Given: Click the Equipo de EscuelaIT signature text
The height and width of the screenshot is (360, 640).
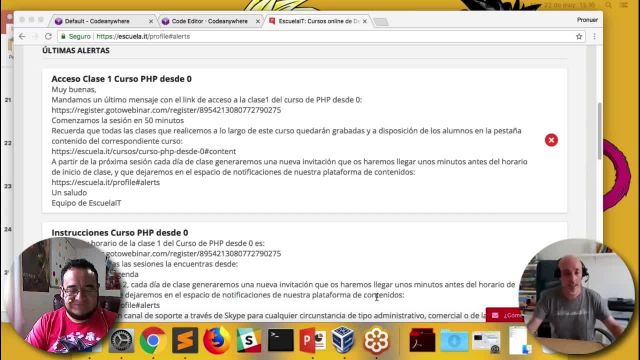Looking at the screenshot, I should click(87, 203).
